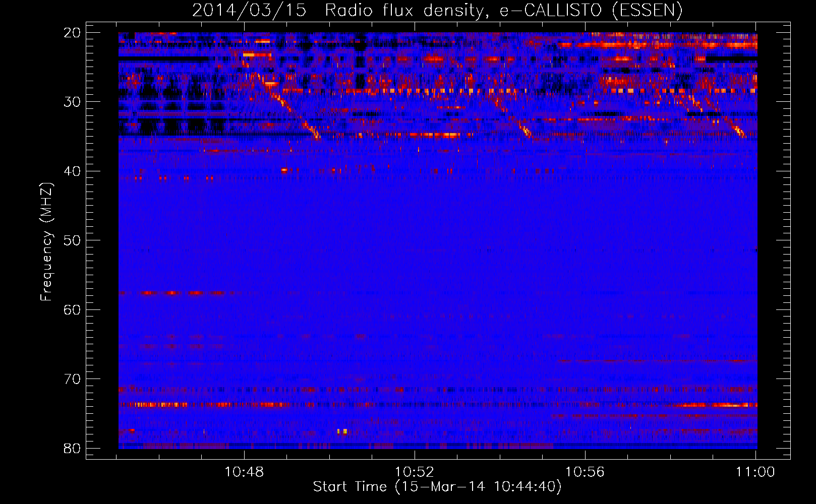Image resolution: width=816 pixels, height=504 pixels.
Task: Click the 'Frequency (MHZ)' axis label
Action: (46, 242)
